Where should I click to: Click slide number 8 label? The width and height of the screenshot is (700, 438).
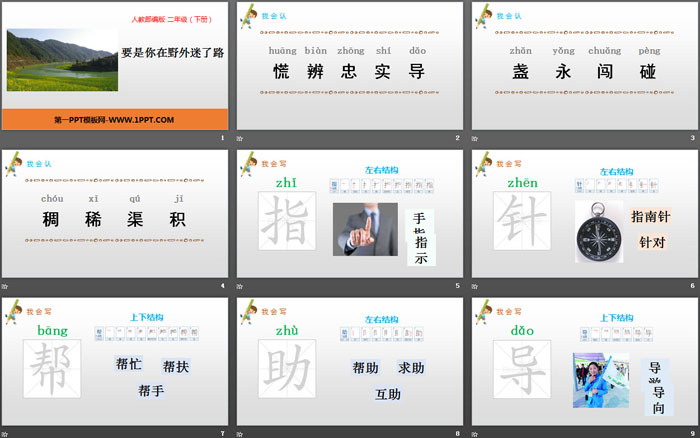[457, 433]
